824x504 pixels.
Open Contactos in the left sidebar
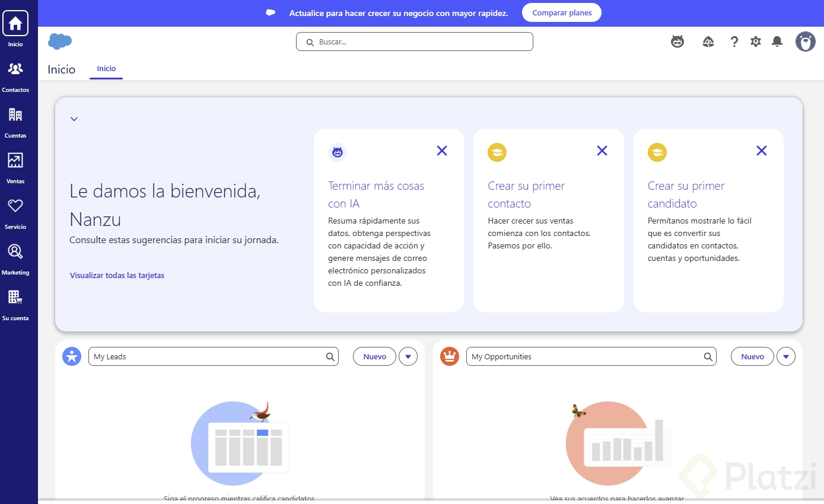(15, 75)
